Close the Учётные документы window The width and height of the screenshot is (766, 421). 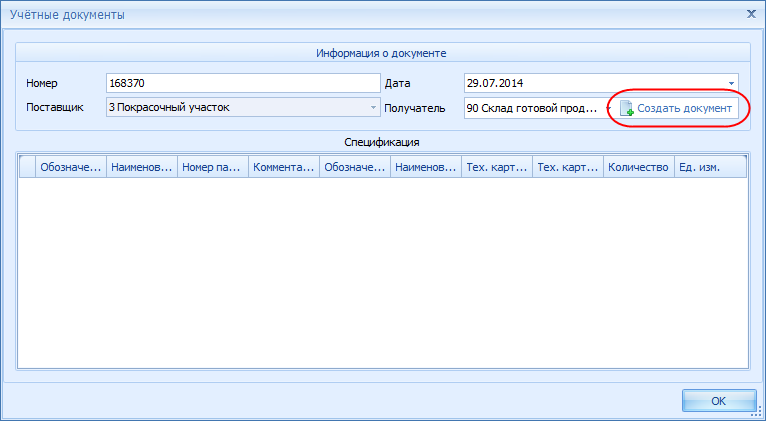(x=750, y=14)
